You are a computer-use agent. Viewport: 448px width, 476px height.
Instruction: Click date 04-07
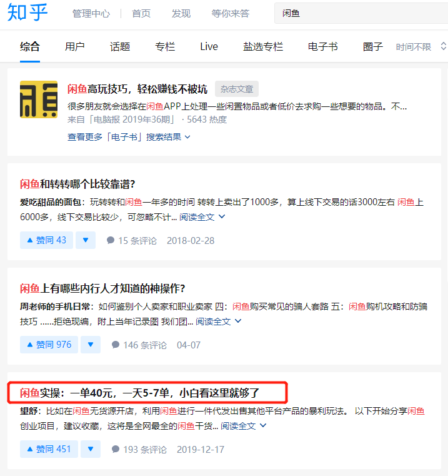189,345
